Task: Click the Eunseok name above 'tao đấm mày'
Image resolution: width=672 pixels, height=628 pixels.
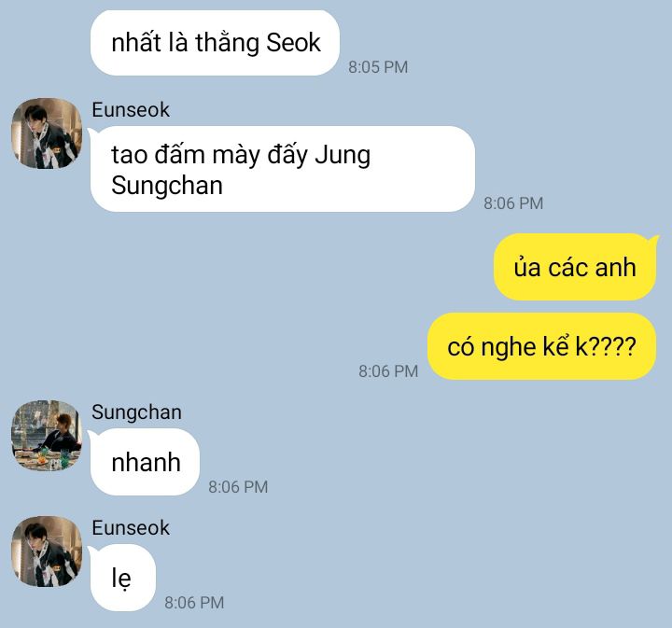Action: 131,110
